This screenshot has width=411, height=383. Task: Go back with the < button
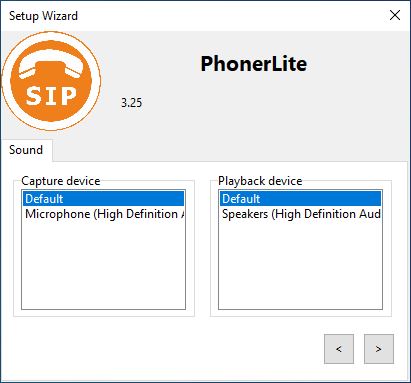339,349
